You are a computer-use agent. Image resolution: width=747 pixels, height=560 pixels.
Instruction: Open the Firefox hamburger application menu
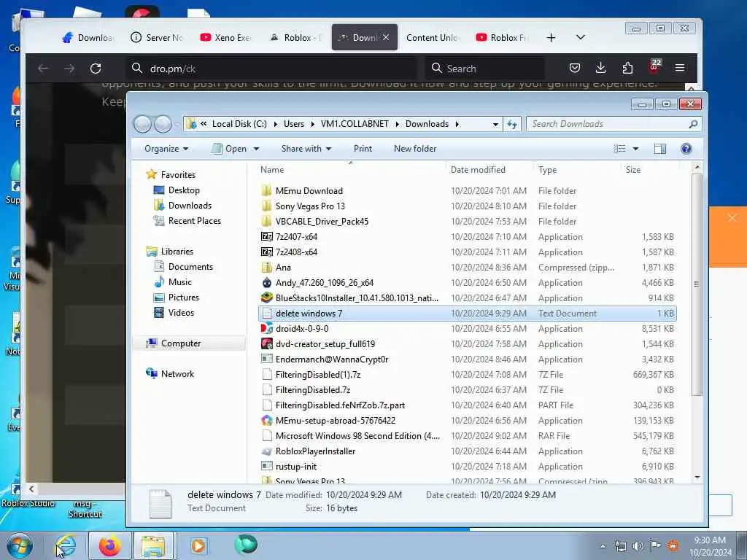pos(680,68)
